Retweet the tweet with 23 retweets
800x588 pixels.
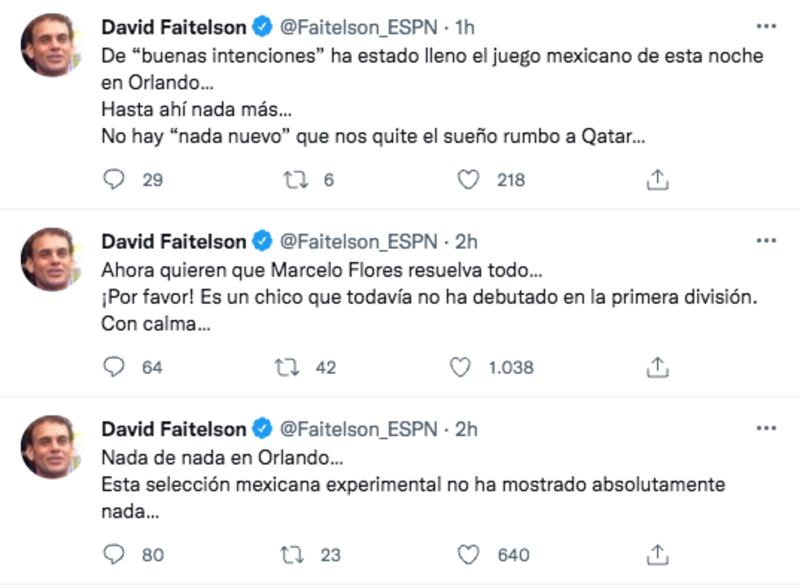point(290,554)
